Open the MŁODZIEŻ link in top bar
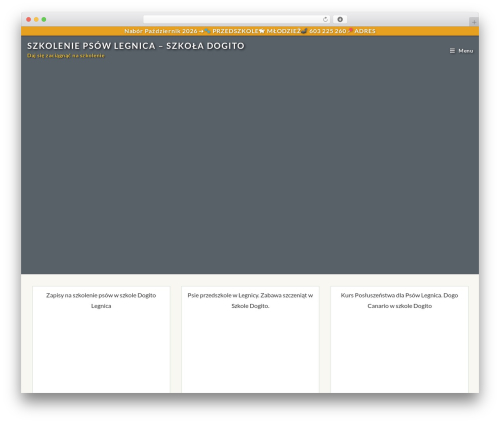Screen dimensions: 500x423 pos(283,31)
